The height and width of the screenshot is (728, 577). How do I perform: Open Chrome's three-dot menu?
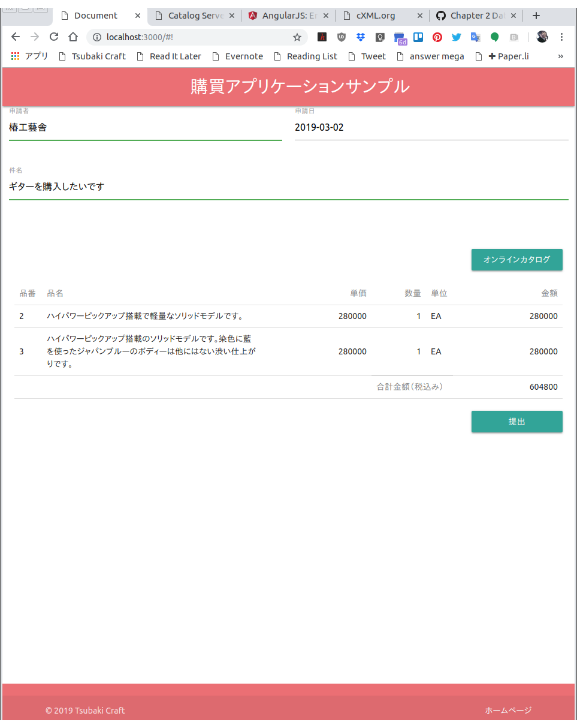(x=561, y=37)
